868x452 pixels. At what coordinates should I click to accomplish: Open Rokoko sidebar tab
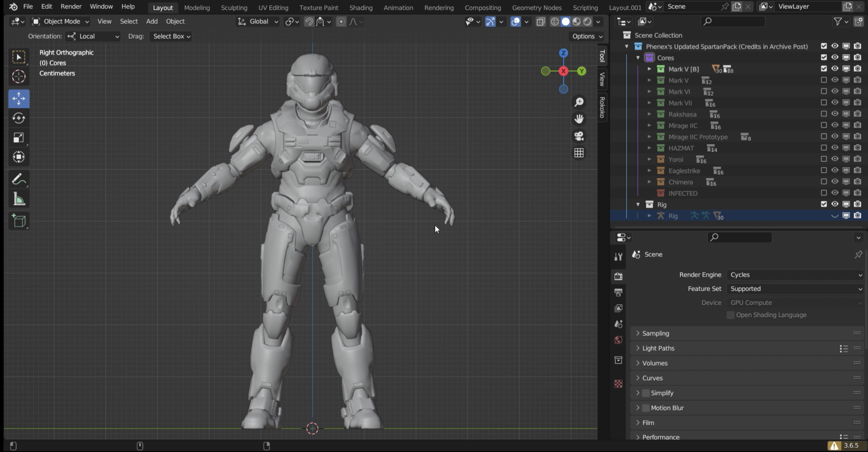click(602, 107)
